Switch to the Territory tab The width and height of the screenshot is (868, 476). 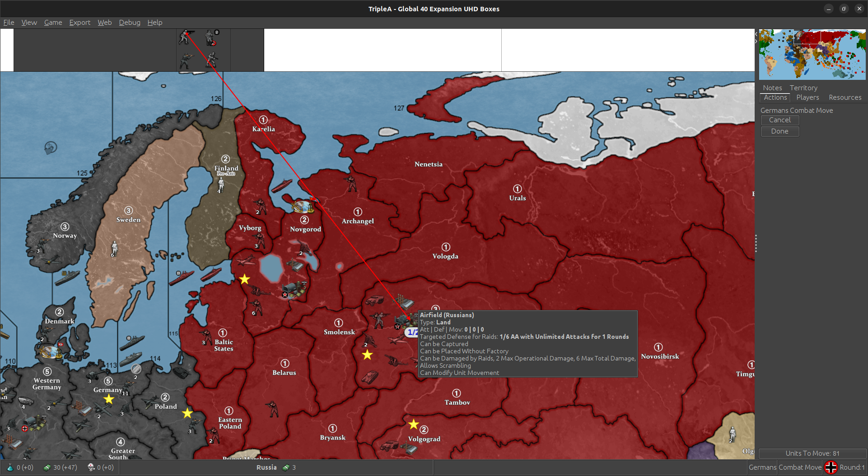tap(803, 88)
